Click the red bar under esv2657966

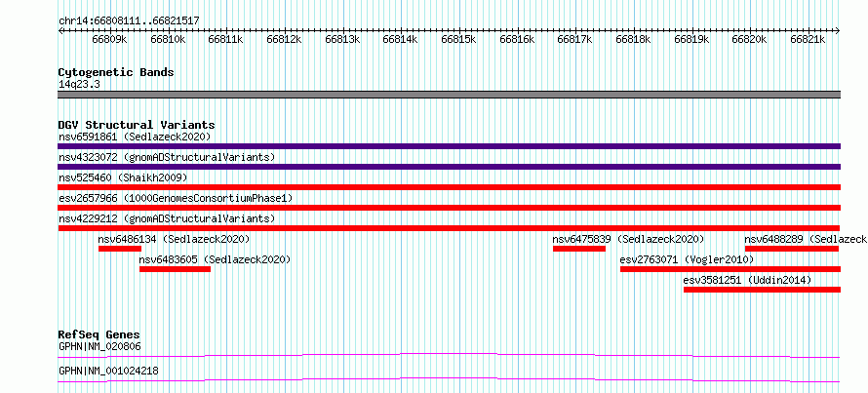450,208
